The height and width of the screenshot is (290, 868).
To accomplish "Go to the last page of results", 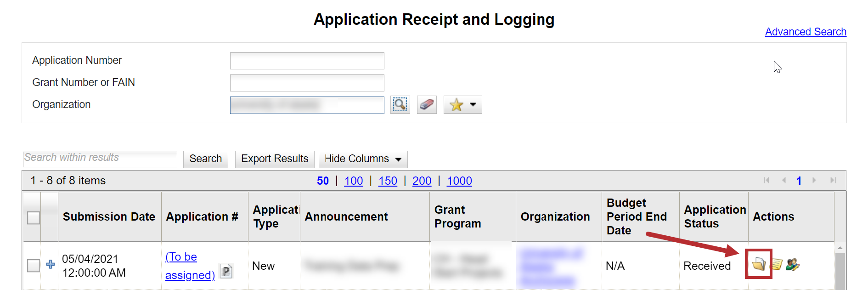I will coord(833,181).
